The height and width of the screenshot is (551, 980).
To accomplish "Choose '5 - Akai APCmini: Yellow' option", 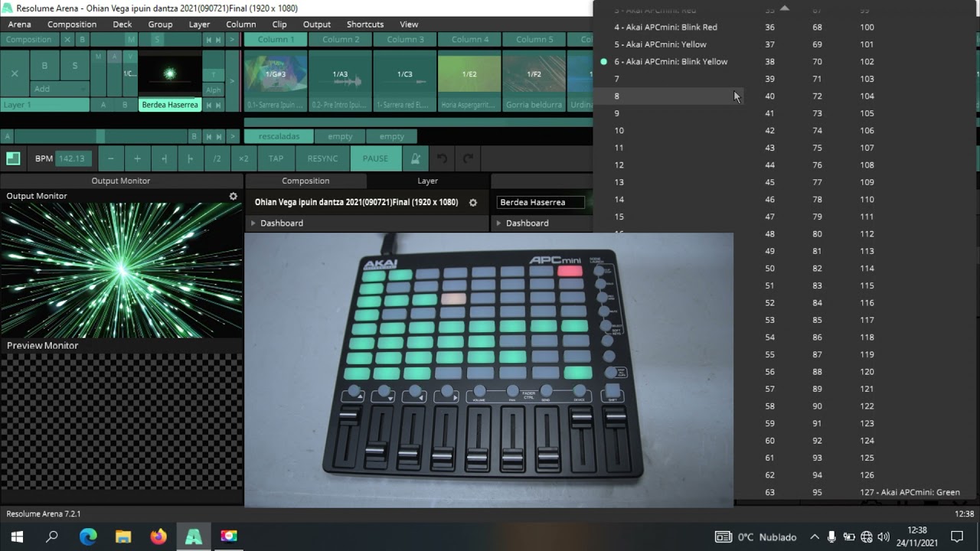I will coord(660,44).
